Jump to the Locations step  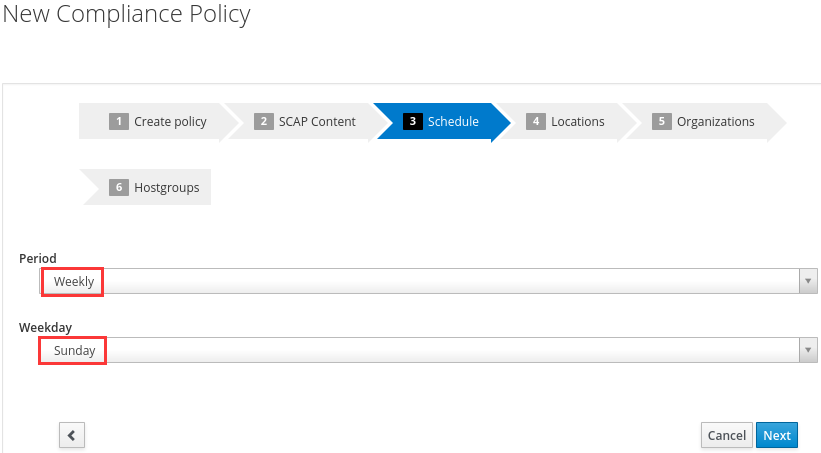[x=577, y=122]
